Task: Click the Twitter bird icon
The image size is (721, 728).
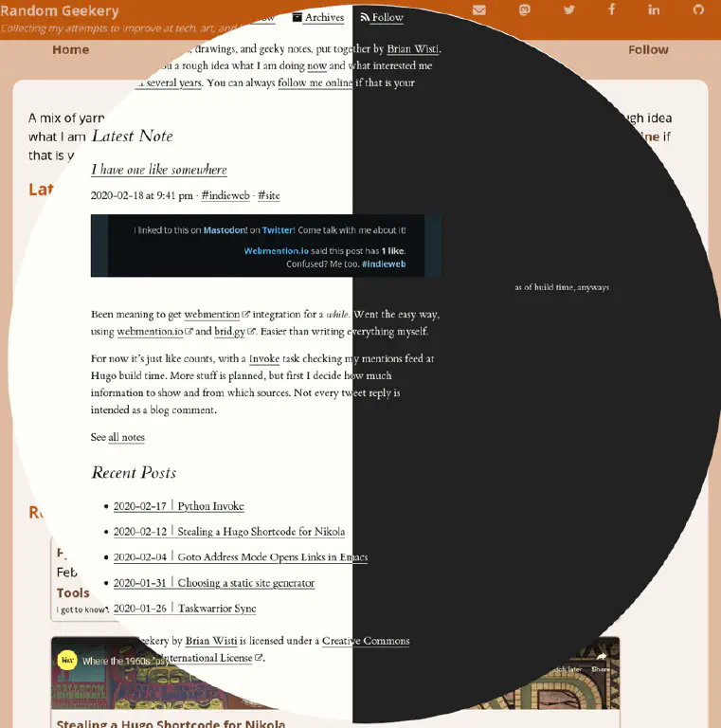Action: pos(568,9)
